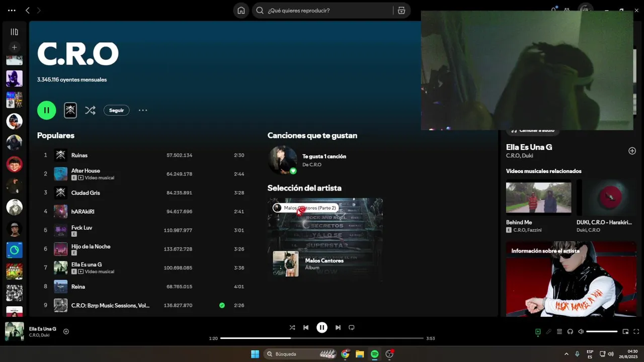Open the now playing title Ella Es Una G
The width and height of the screenshot is (644, 362).
(43, 329)
